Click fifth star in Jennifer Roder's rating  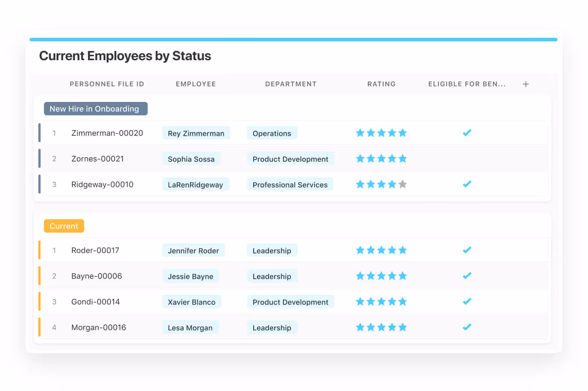(402, 250)
